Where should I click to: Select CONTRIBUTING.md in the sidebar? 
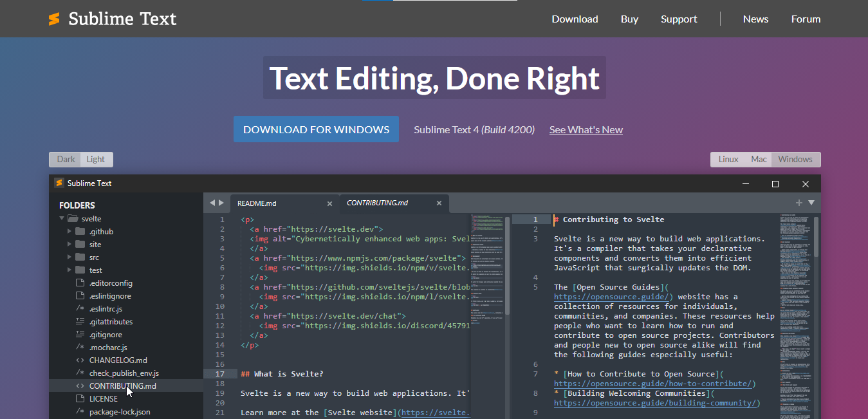(x=126, y=386)
